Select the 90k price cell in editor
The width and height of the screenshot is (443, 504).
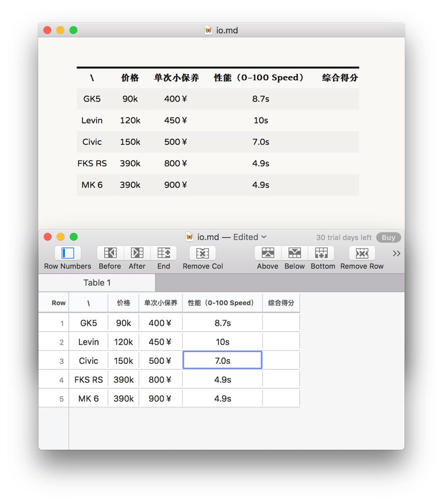pos(124,323)
